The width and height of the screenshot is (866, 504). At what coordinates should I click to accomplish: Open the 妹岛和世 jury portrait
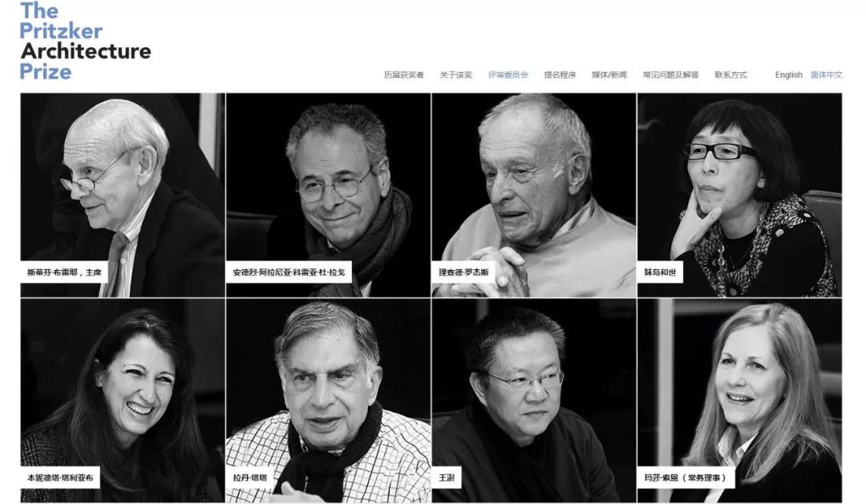(x=739, y=195)
